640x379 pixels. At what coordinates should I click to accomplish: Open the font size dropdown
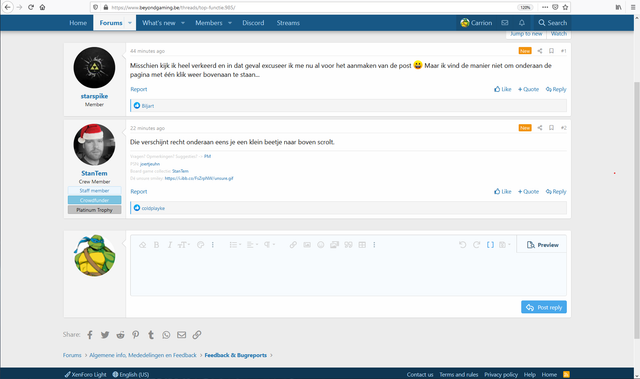(184, 245)
